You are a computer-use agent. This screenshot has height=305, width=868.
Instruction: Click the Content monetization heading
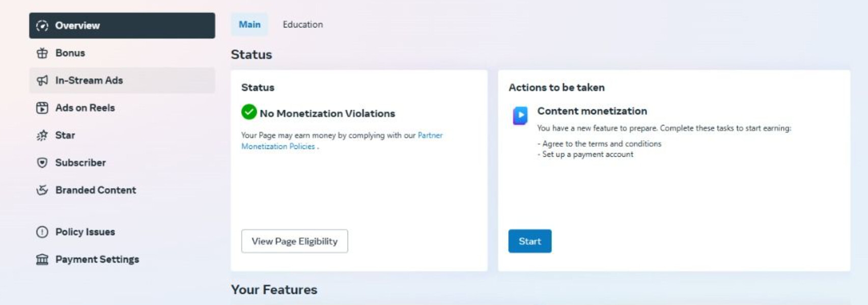[x=592, y=111]
